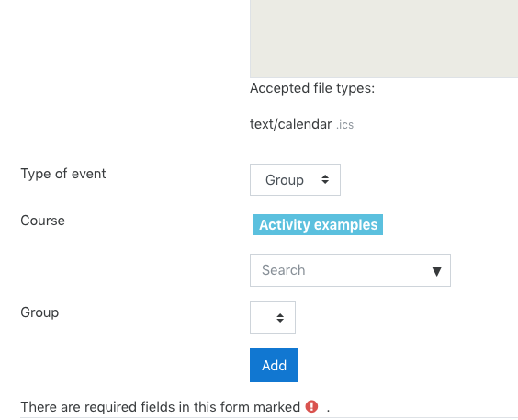518x420 pixels.
Task: Click the .ics extension text
Action: [x=345, y=125]
